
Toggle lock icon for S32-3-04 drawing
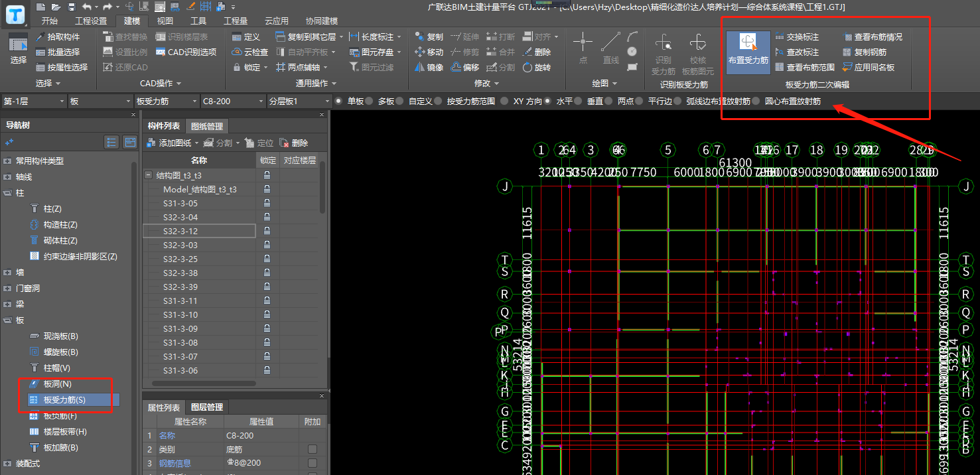point(267,217)
